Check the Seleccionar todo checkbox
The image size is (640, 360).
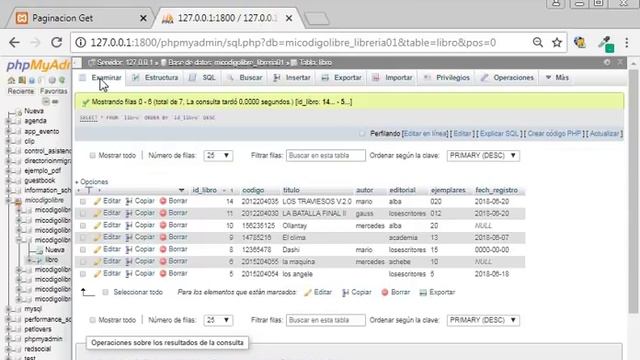coord(105,292)
